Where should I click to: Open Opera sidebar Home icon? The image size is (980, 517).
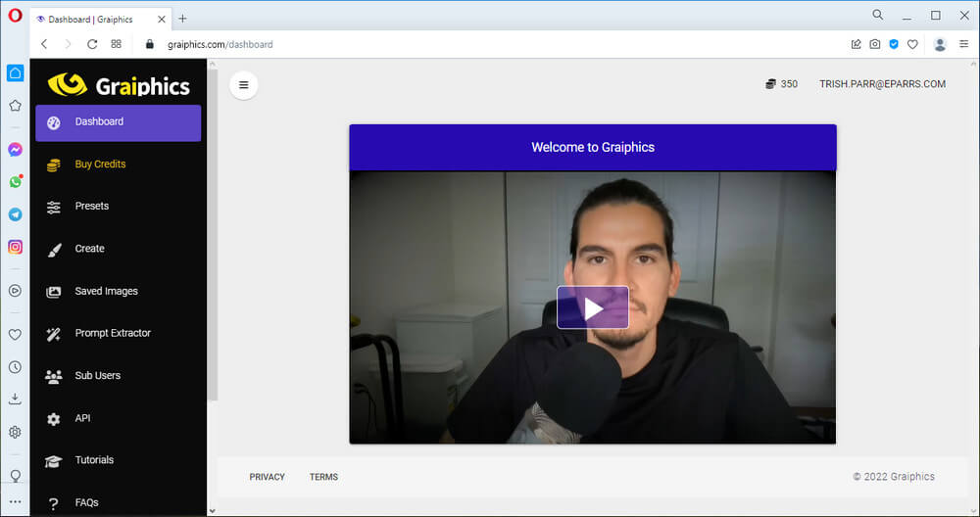point(15,73)
